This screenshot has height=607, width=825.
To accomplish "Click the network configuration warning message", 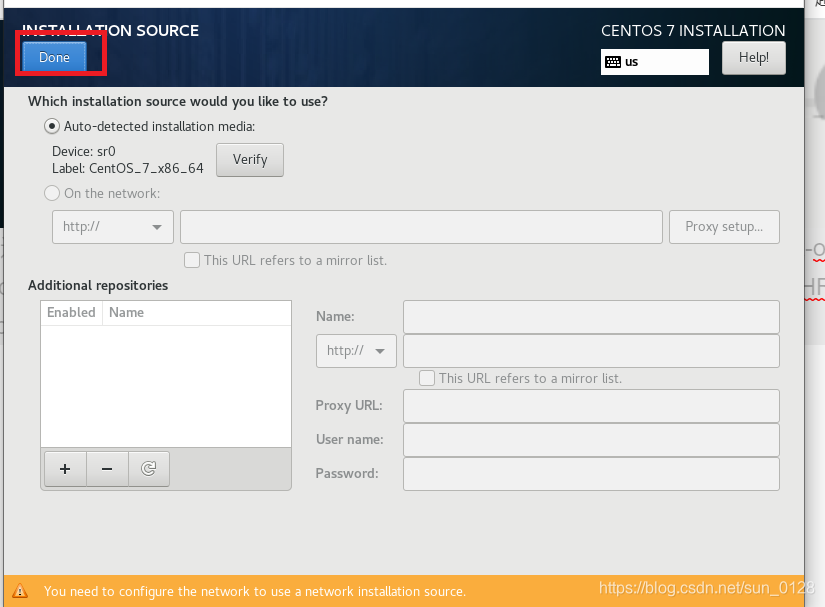I will click(x=255, y=591).
